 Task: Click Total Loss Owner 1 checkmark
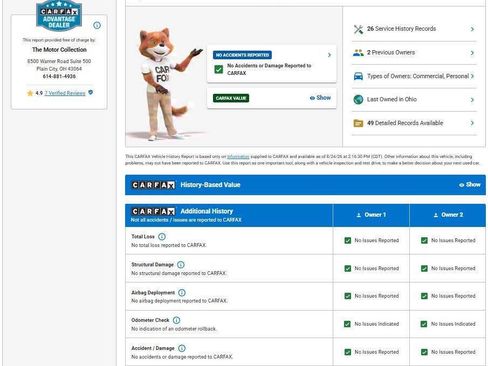click(348, 241)
